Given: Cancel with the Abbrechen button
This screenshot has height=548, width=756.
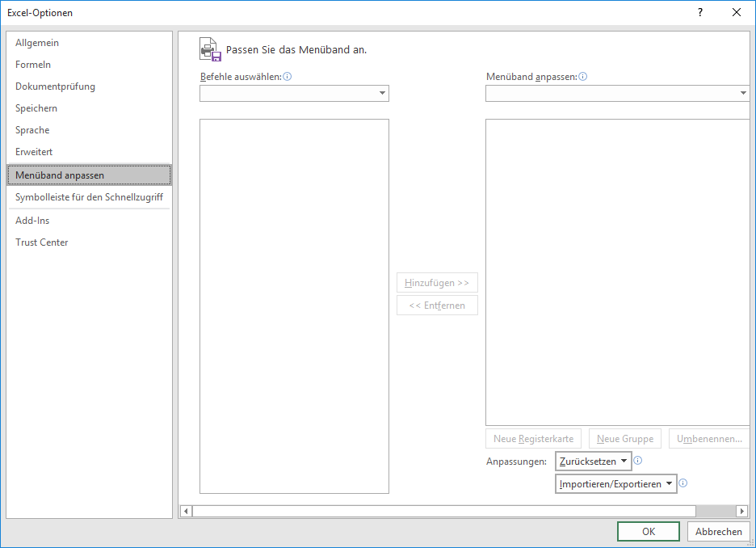Looking at the screenshot, I should pos(718,532).
